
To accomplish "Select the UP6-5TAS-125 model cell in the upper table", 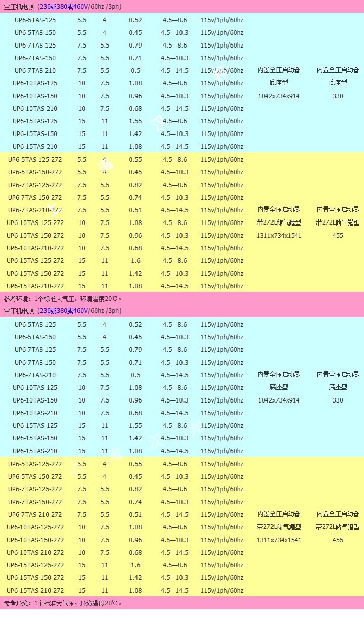I will [35, 20].
